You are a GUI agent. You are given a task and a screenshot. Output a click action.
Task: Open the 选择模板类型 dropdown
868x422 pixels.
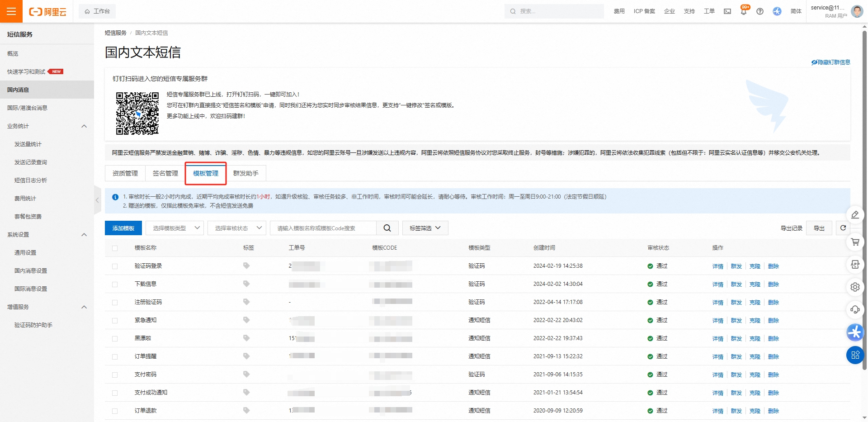[175, 228]
